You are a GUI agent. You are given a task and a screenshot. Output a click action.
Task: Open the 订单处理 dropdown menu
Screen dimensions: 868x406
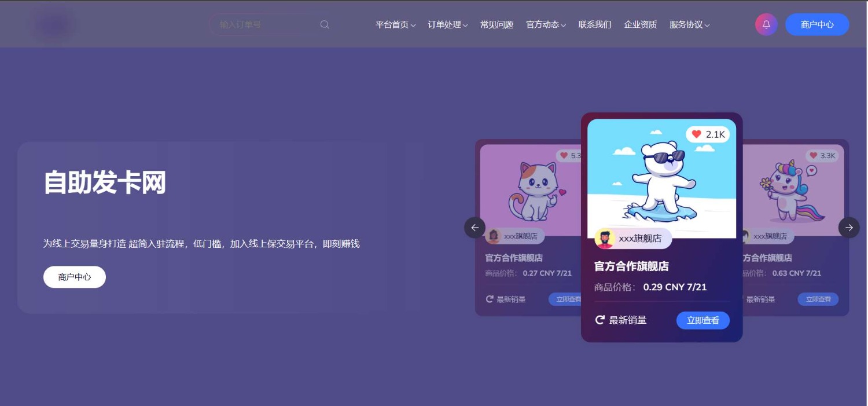coord(447,24)
